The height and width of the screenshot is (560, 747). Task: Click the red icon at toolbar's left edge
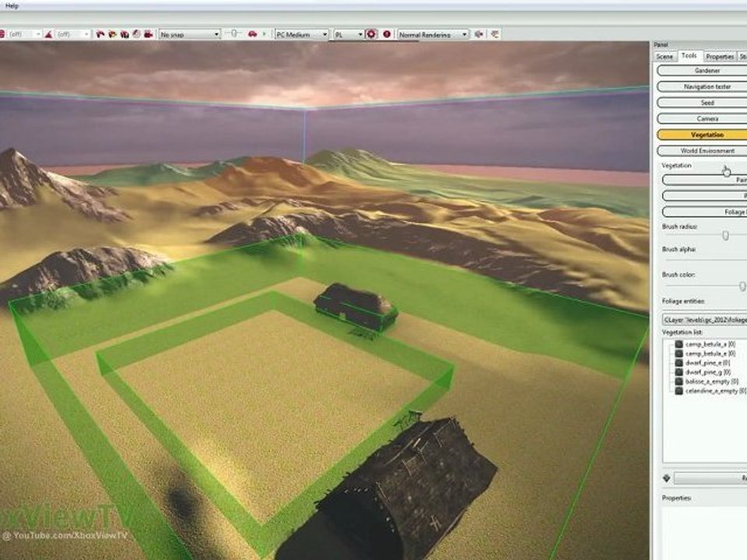pos(2,33)
